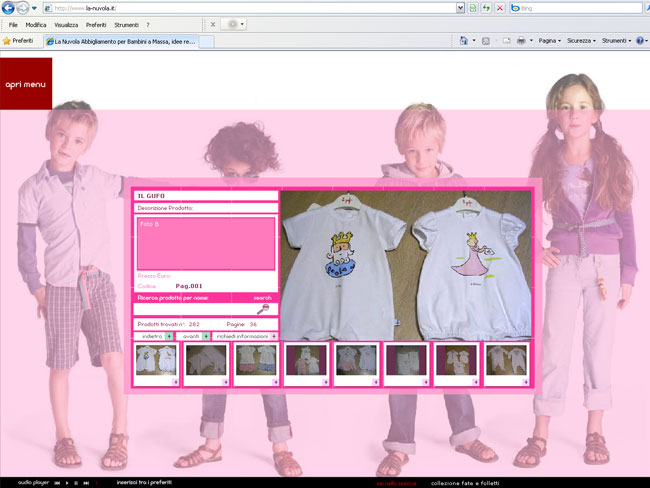Click the plus icon under the second thumbnail
The width and height of the screenshot is (650, 488).
(225, 382)
